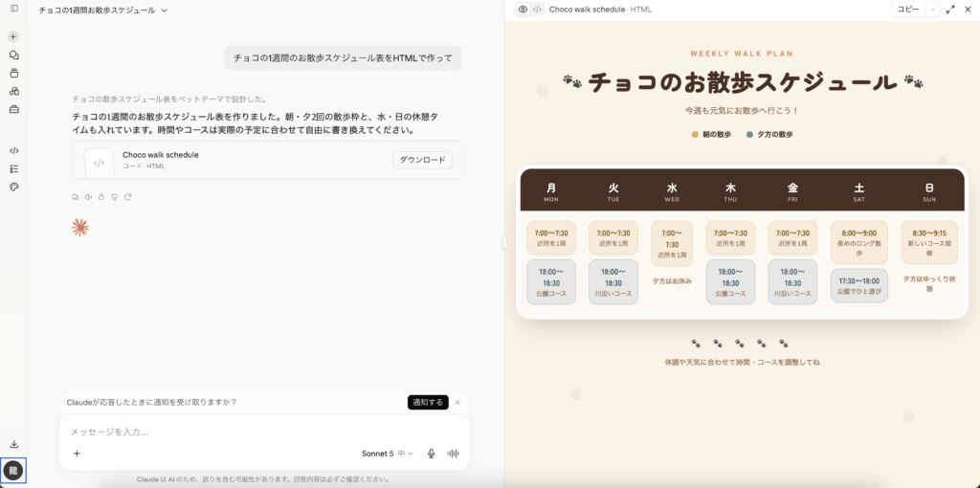Open the user avatar profile menu
Screen dimensions: 980x488
pos(13,470)
